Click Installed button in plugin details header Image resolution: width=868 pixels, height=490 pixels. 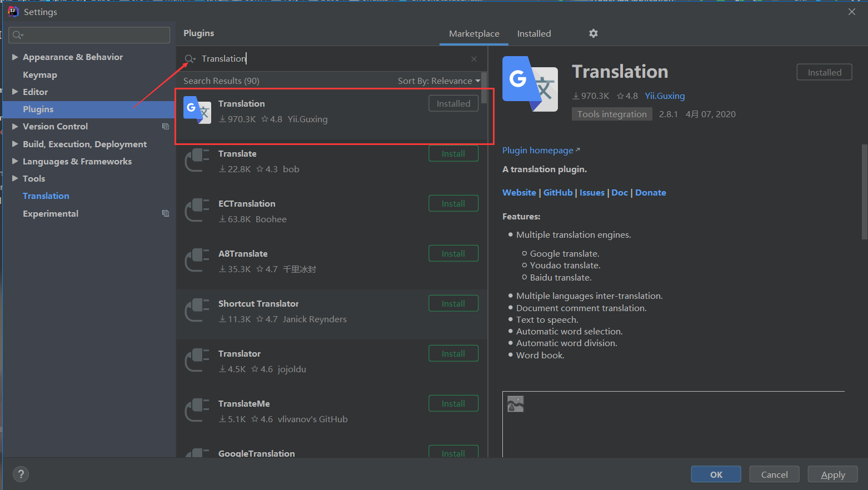tap(824, 72)
